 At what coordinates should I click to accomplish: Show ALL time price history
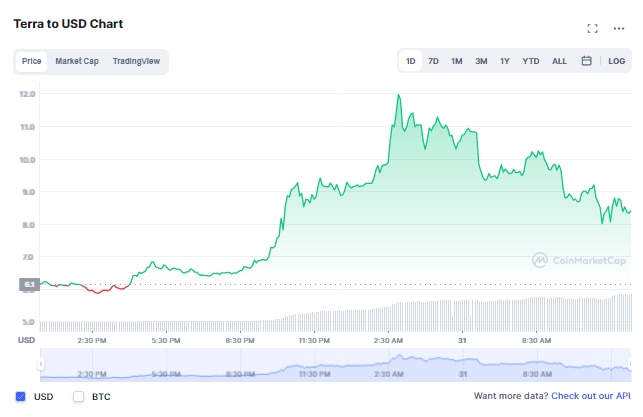click(559, 61)
